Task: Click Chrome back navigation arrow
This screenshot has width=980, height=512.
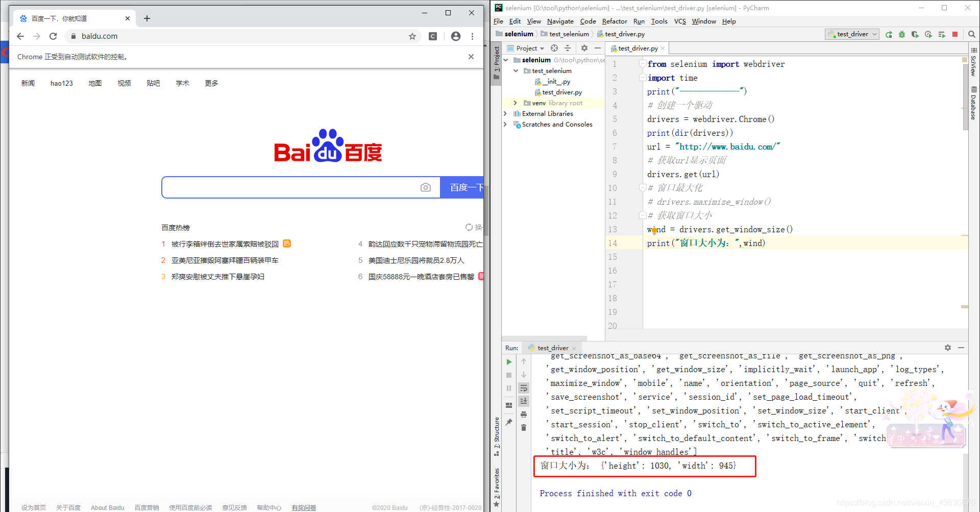Action: click(x=20, y=36)
